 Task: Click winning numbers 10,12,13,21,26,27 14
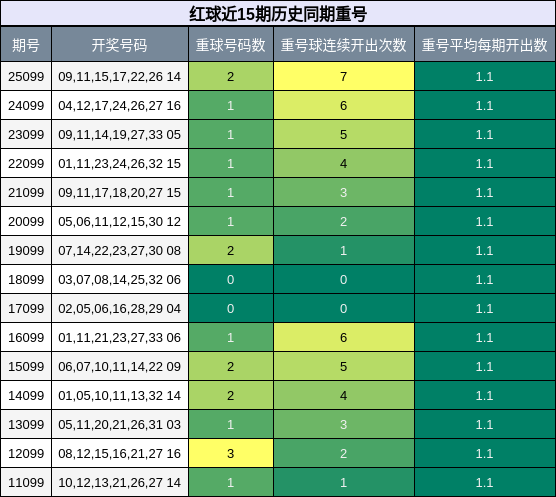(x=120, y=482)
